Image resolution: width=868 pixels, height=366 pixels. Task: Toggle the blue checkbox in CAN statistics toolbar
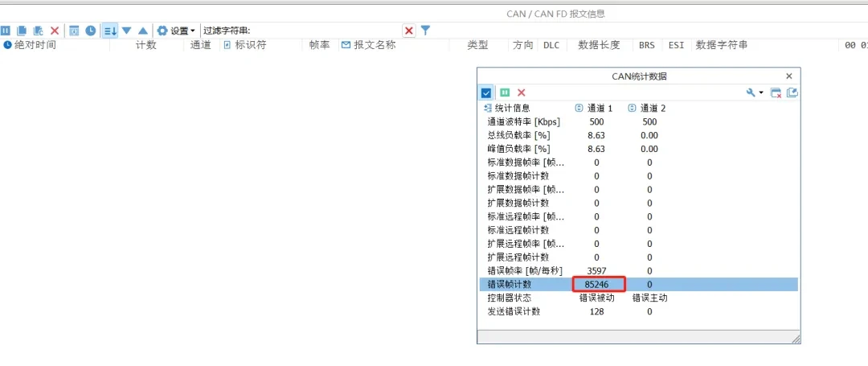486,93
